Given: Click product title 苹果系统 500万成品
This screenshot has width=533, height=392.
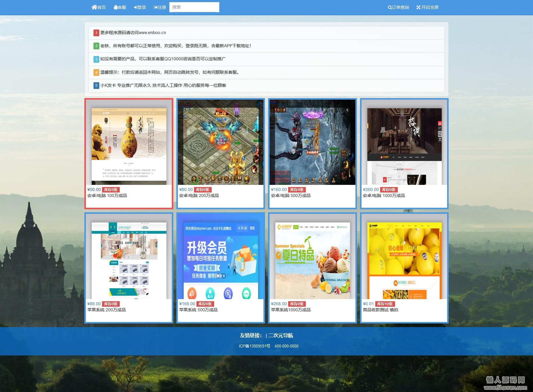Looking at the screenshot, I should point(198,310).
